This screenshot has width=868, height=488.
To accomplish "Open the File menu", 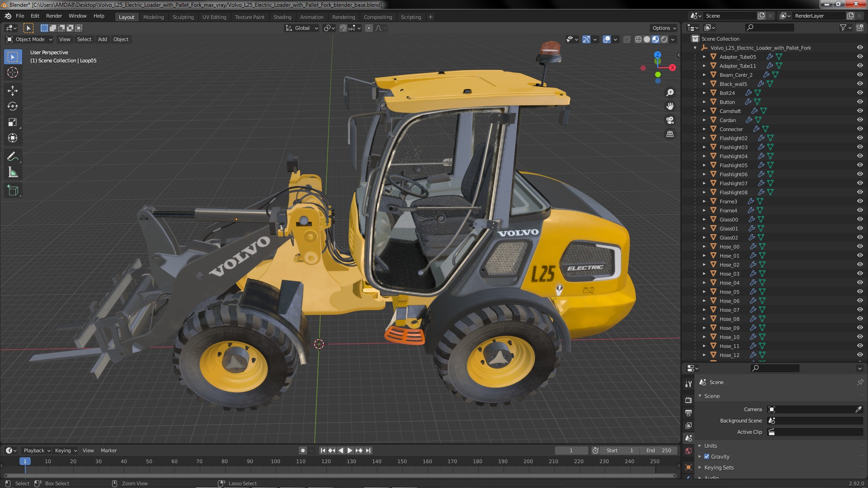I will 20,16.
